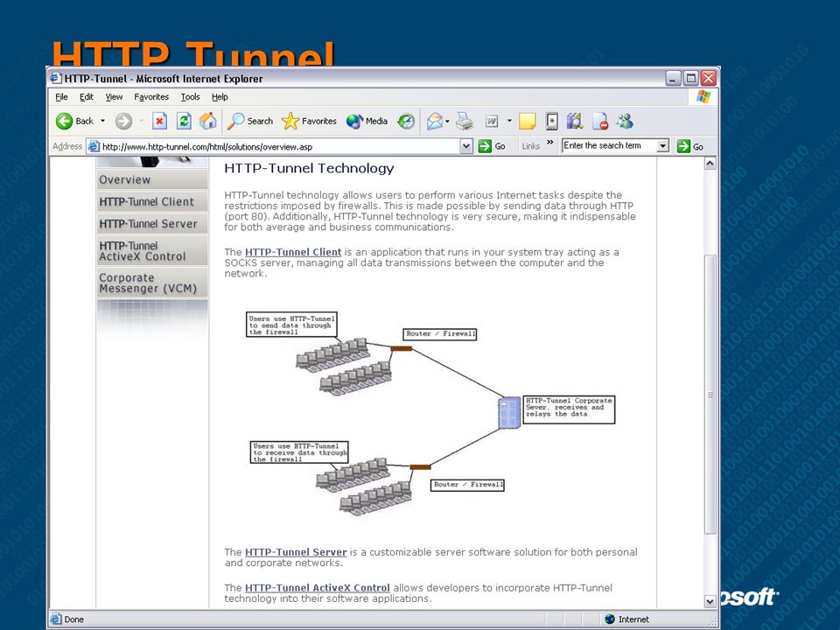Select HTTP-Tunnel Server in the sidebar
Viewport: 840px width, 630px height.
[x=152, y=223]
